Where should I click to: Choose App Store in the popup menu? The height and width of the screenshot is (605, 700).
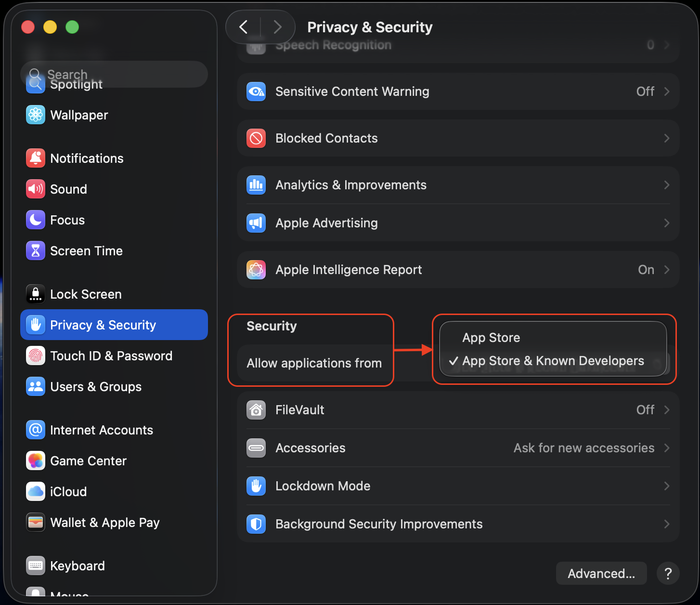[553, 338]
